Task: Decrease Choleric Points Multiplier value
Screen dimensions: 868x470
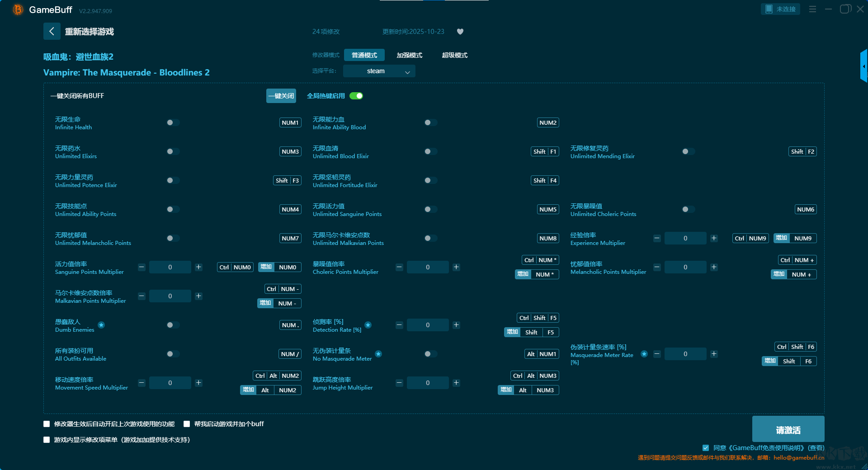Action: [399, 267]
